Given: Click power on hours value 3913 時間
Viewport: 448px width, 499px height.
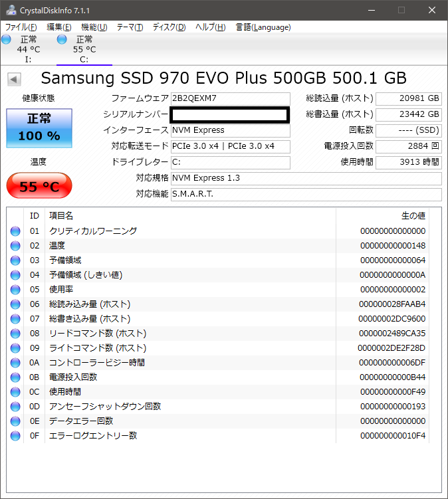Looking at the screenshot, I should 409,162.
